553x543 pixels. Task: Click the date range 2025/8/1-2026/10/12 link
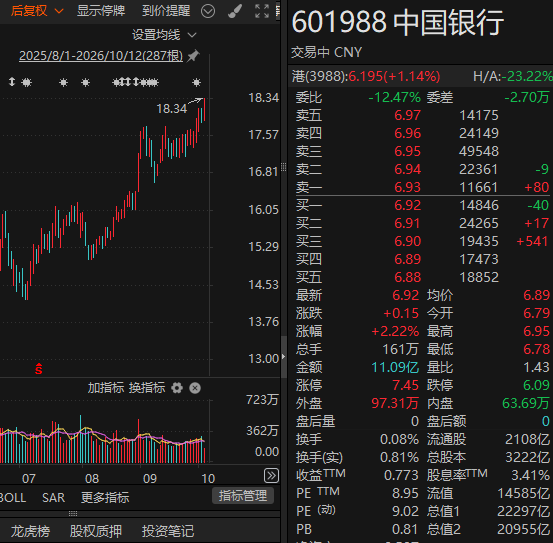click(x=101, y=56)
